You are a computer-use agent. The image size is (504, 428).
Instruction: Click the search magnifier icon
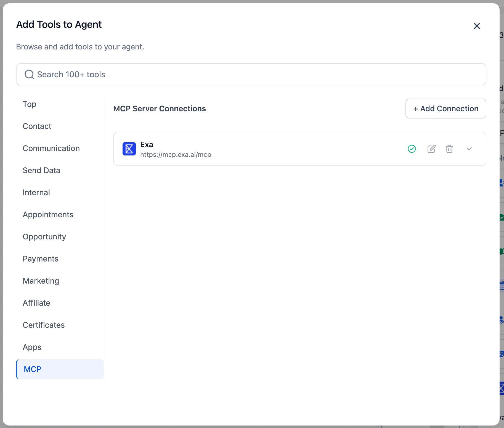coord(29,74)
